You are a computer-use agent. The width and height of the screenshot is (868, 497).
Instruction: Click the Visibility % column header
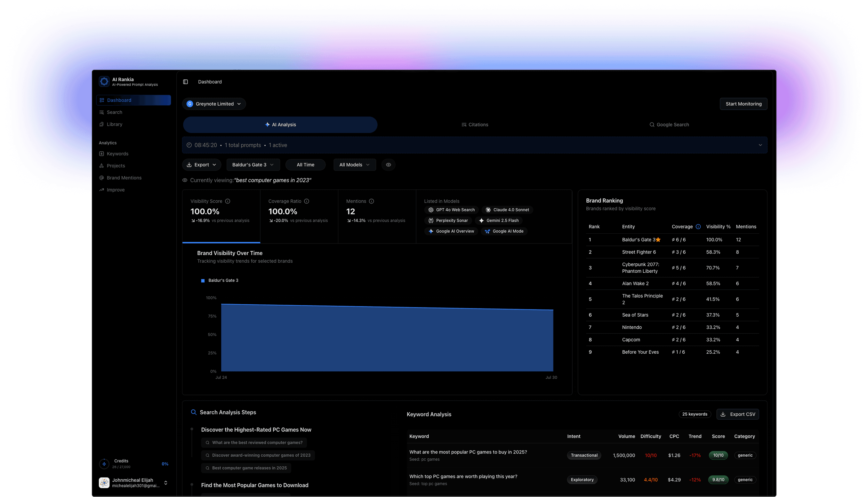coord(718,227)
